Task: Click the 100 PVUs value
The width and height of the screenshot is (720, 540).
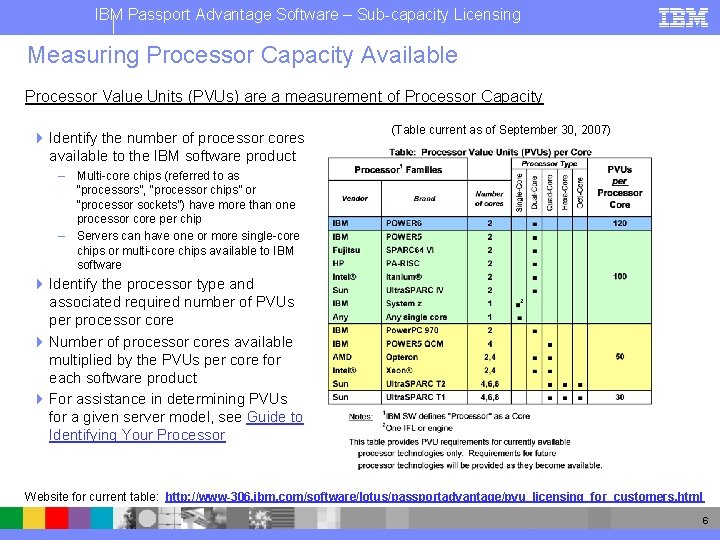Action: point(619,276)
